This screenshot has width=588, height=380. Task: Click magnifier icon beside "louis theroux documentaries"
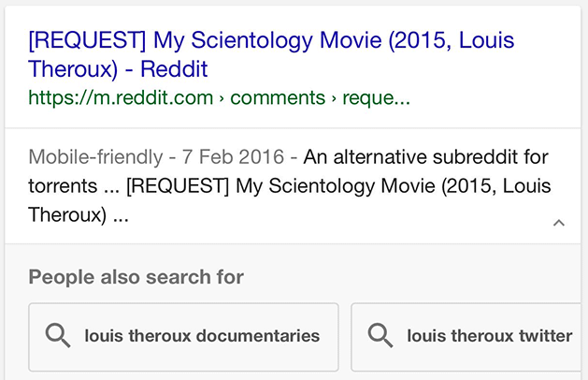(x=58, y=336)
